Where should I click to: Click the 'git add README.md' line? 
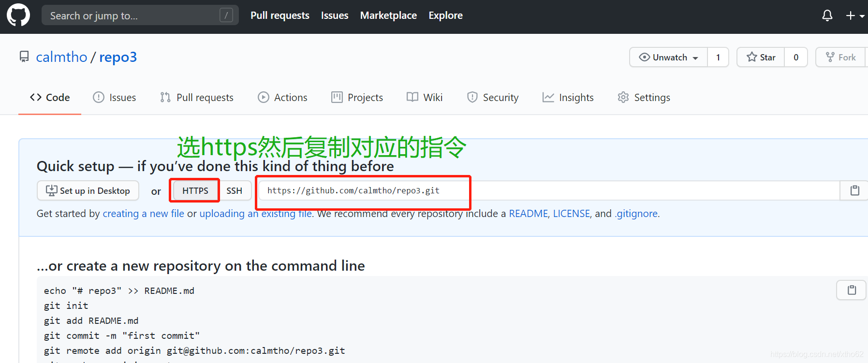[91, 320]
